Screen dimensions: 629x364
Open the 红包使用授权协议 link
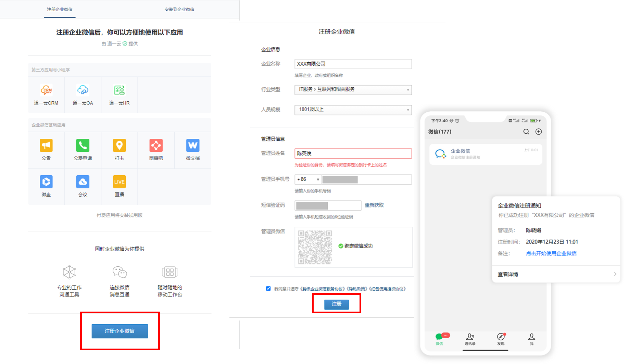coord(387,289)
